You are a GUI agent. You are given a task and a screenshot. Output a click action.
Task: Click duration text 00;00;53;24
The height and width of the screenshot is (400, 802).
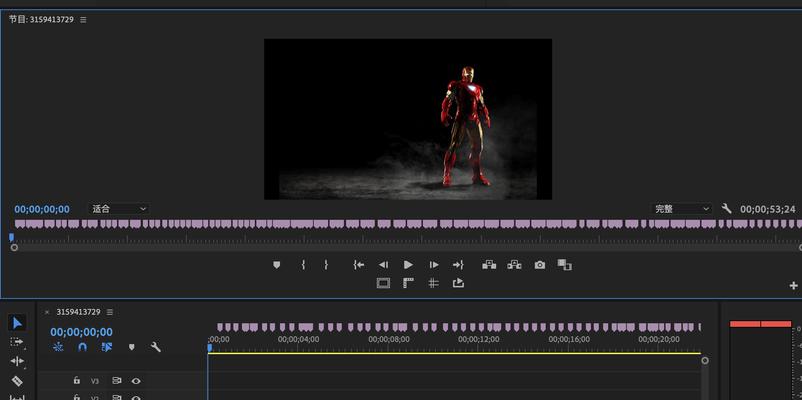click(x=768, y=209)
